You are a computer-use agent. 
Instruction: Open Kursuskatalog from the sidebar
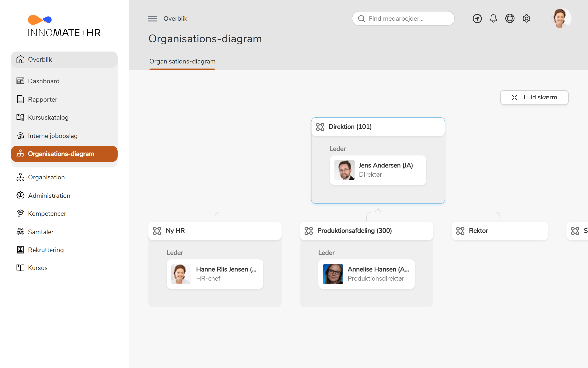point(64,117)
